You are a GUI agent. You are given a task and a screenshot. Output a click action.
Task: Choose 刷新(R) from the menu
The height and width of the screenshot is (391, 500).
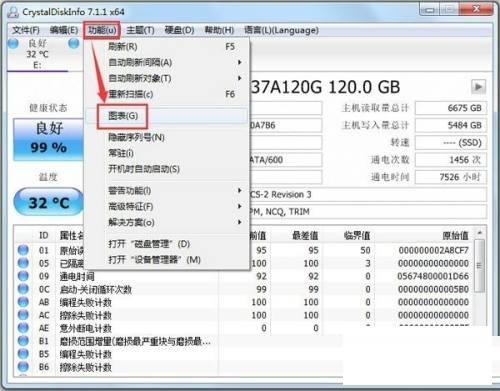(167, 47)
